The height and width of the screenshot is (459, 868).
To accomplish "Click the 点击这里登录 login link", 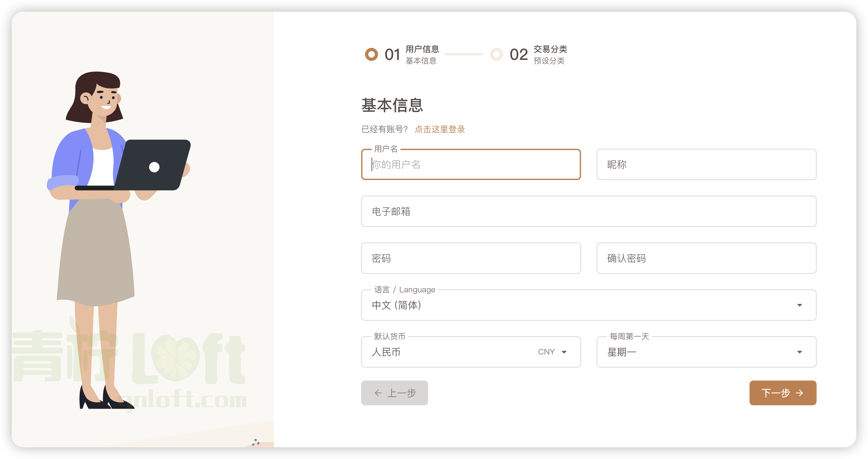I will click(440, 129).
